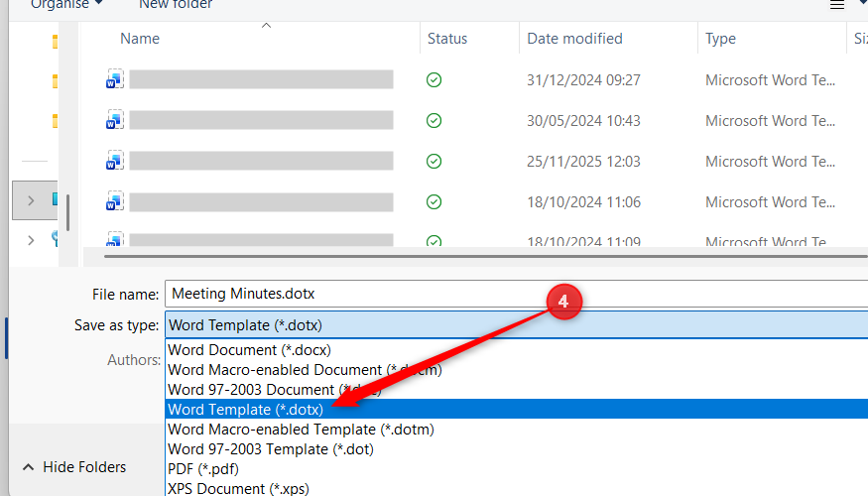Screen dimensions: 868x496
Task: Click the File name field with Meeting Minutes.dotx
Action: (x=517, y=294)
